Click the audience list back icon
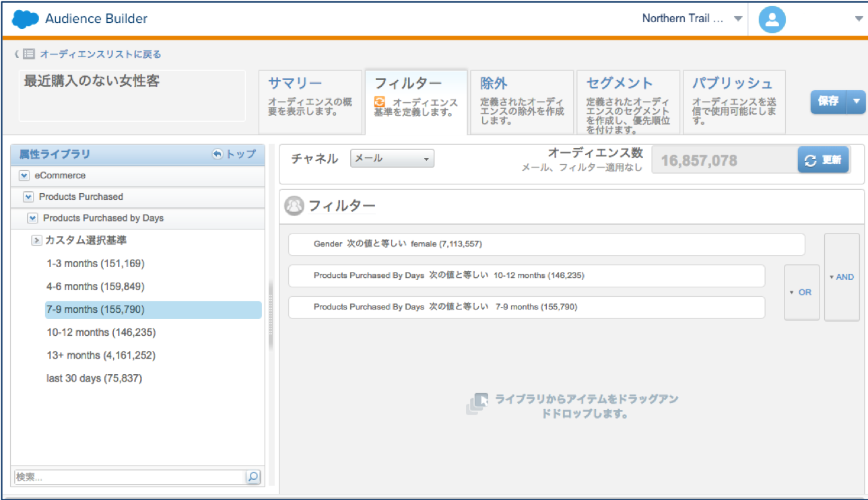This screenshot has width=868, height=500. point(28,55)
